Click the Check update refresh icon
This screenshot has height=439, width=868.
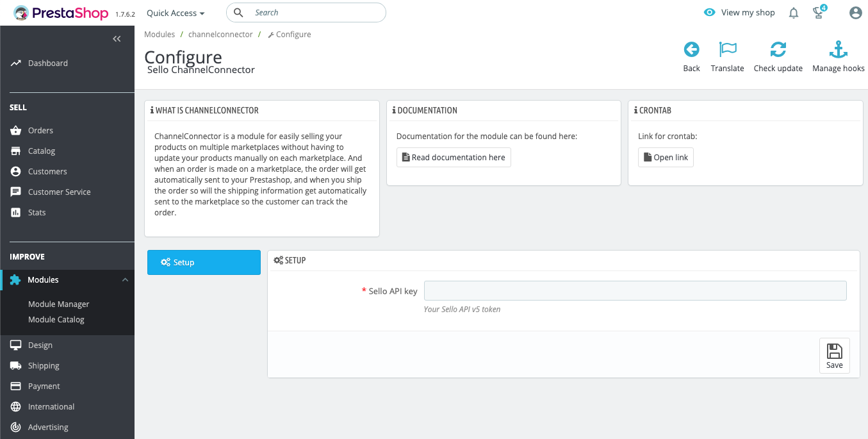tap(778, 49)
